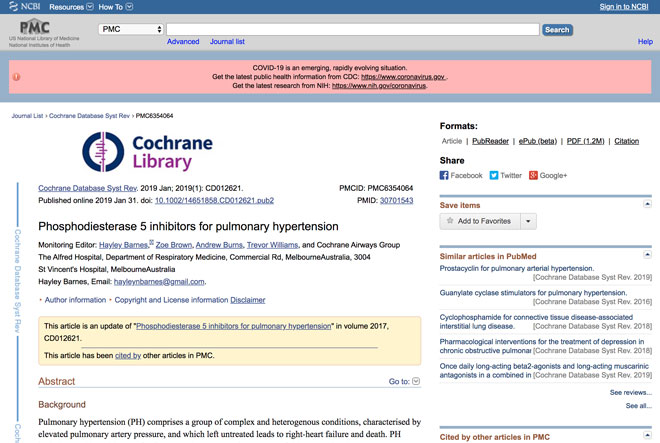Open the Journal list link
Viewport: 660px width, 443px height.
[227, 41]
